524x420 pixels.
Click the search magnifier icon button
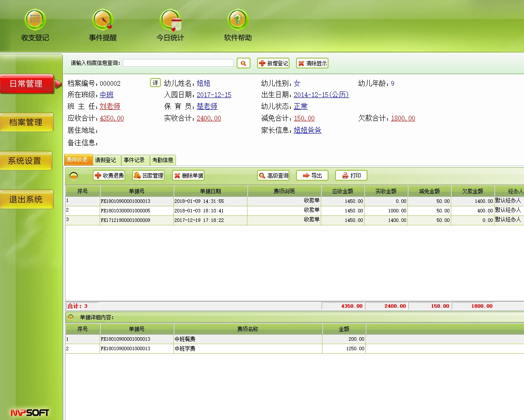pos(244,63)
